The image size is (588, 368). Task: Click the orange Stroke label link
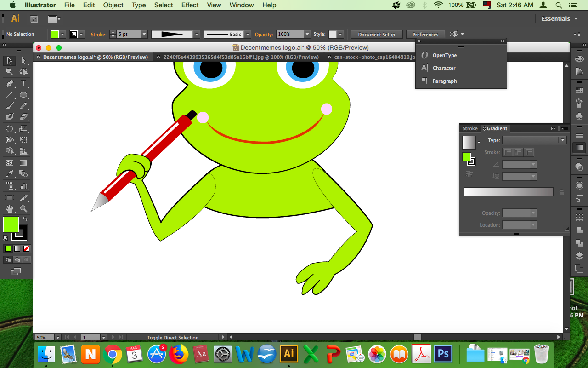(98, 34)
